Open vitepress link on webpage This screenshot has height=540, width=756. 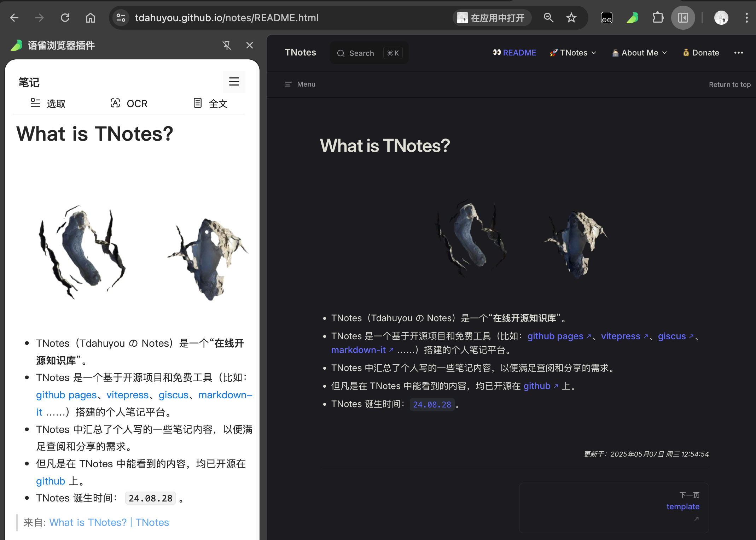[624, 336]
